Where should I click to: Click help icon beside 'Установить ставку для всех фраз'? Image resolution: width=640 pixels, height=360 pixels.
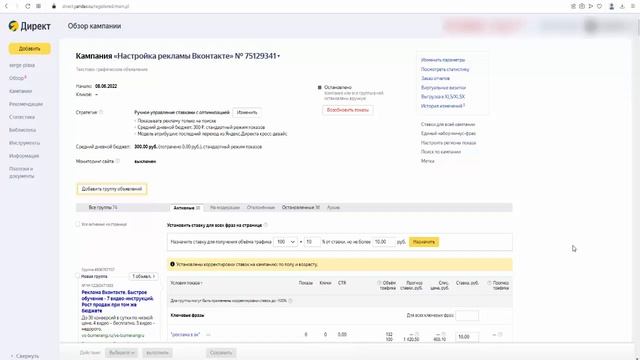266,225
